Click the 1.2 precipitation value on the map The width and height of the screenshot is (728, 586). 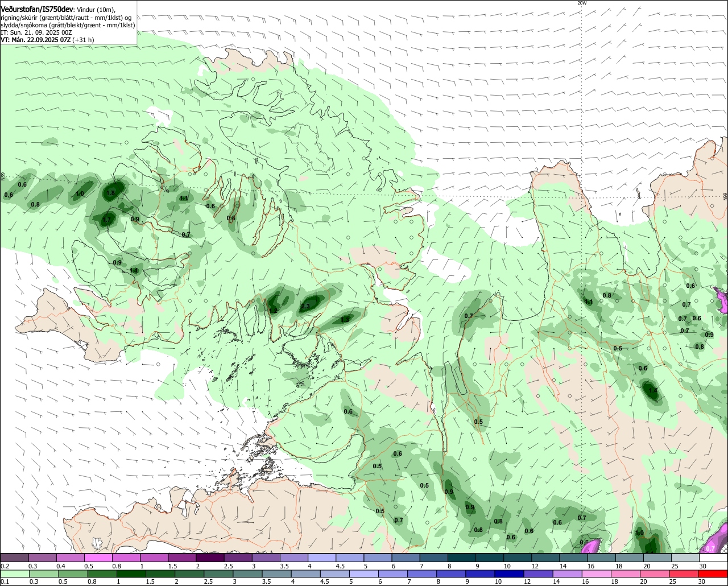[273, 310]
